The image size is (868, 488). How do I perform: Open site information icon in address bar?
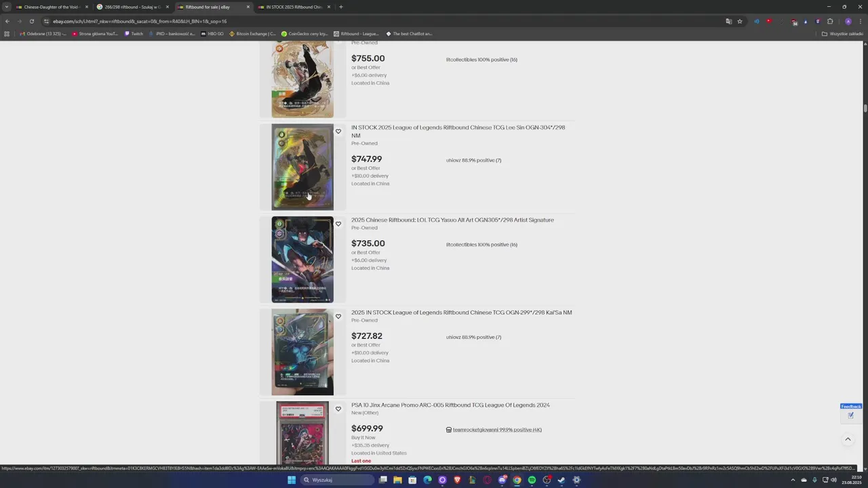coord(46,21)
